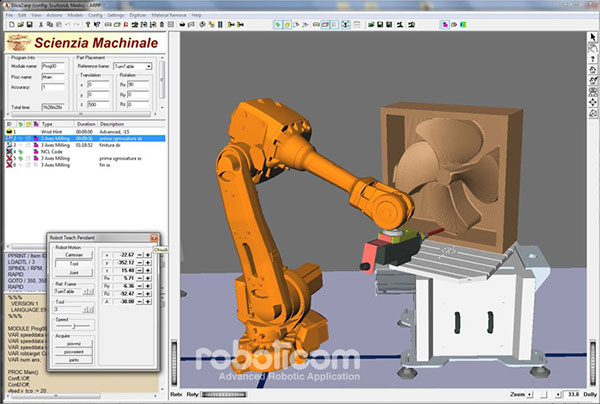
Task: Decrement the y value with minus button
Action: point(140,263)
